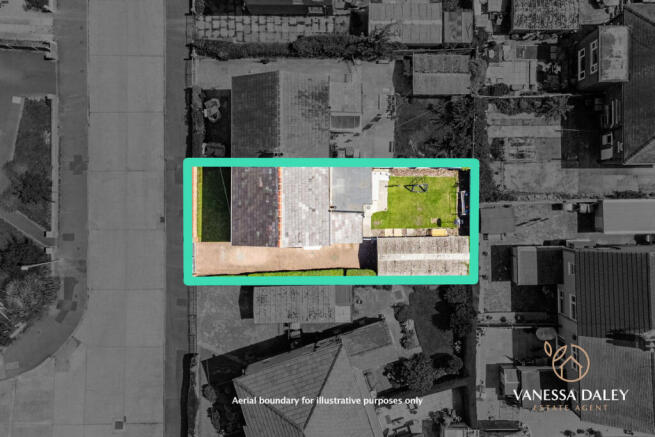The height and width of the screenshot is (437, 655).
Task: Click the Vanessa Daley leaf house logo
Action: point(571,361)
